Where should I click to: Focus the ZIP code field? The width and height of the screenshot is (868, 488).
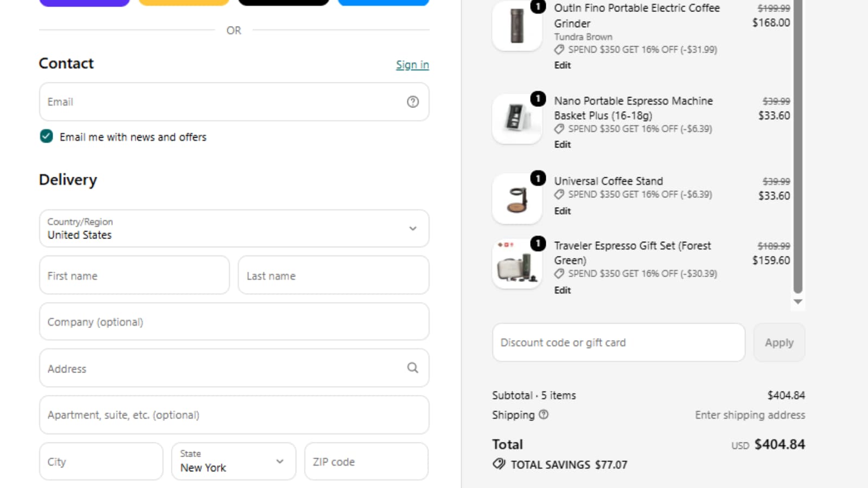point(367,461)
